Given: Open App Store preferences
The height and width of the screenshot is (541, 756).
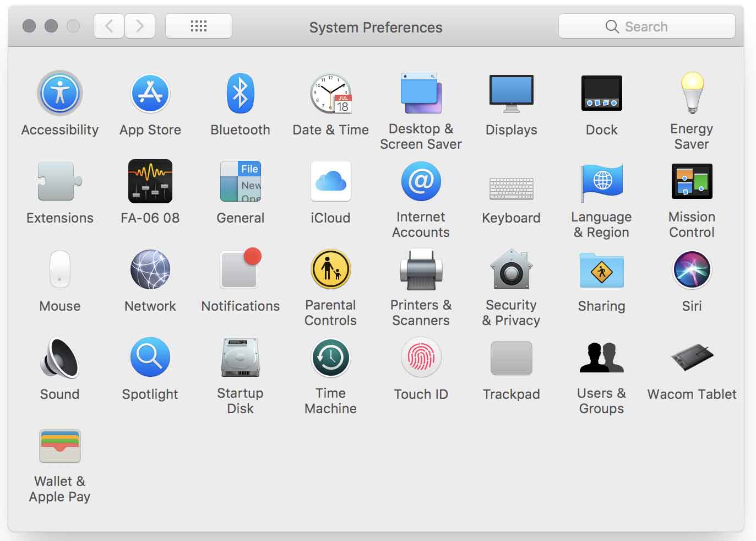Looking at the screenshot, I should (x=150, y=93).
